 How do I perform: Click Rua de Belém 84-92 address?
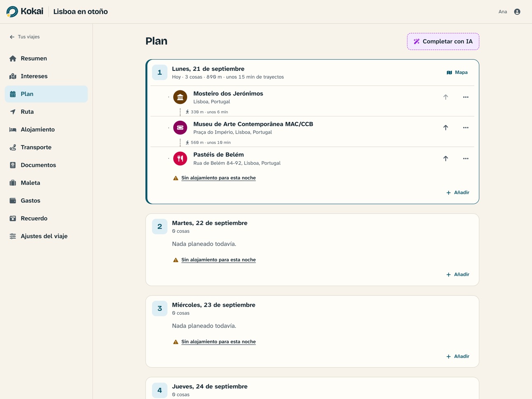(237, 163)
